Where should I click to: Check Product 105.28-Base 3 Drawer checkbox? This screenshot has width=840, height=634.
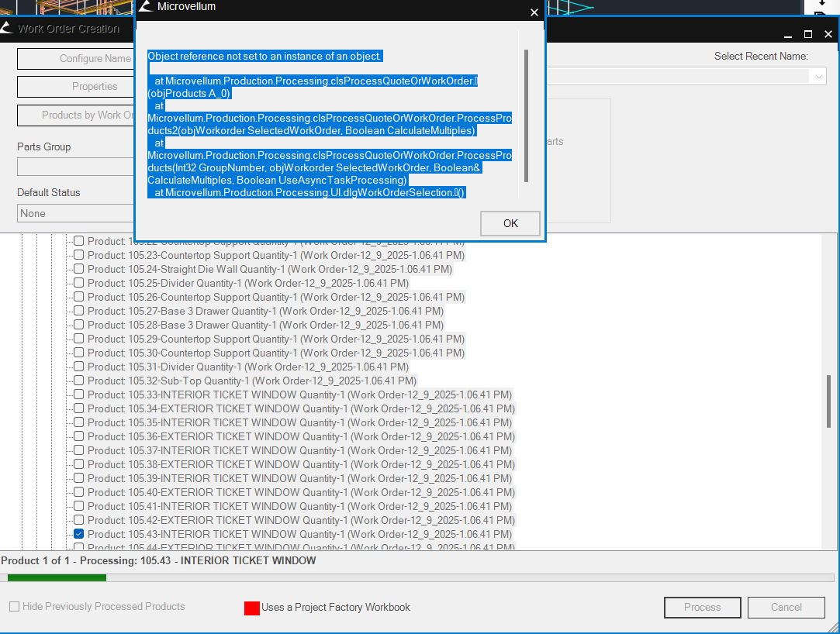(79, 325)
